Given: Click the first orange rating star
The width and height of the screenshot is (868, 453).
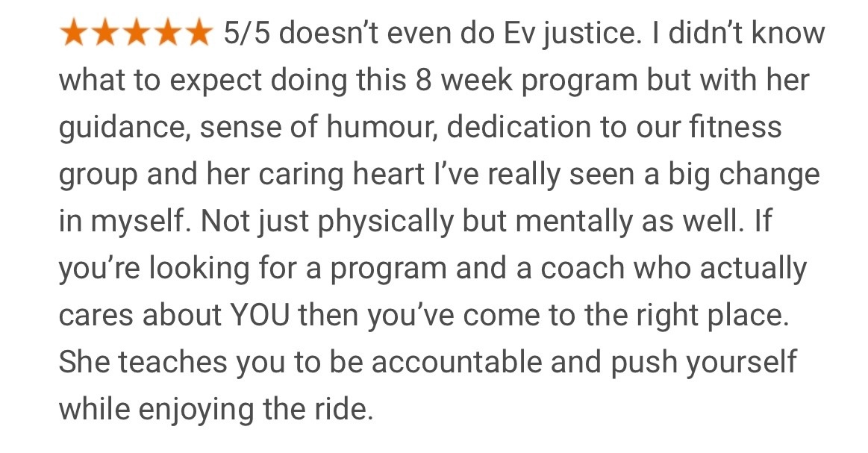Looking at the screenshot, I should tap(74, 33).
